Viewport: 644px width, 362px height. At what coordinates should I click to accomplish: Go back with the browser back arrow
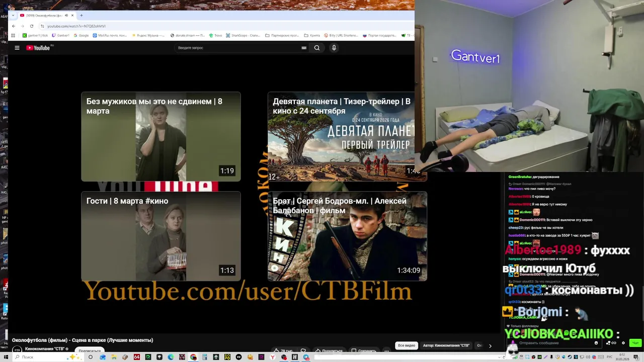click(14, 26)
